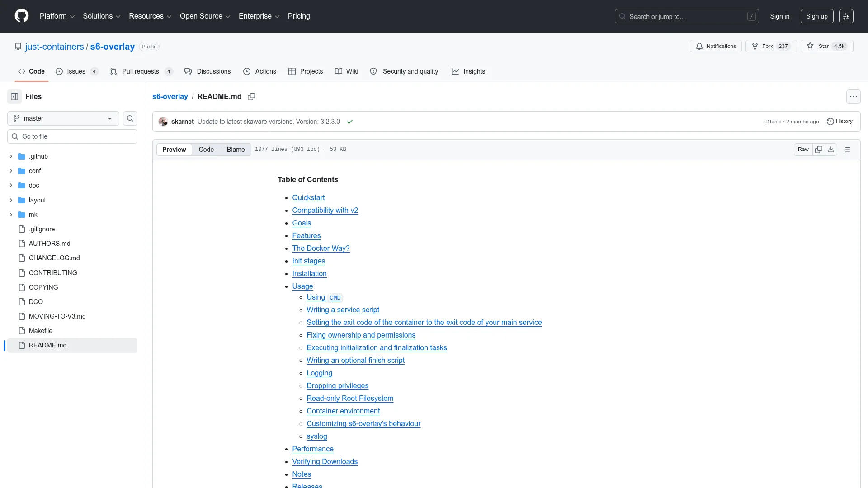Click the Raw button
Viewport: 868px width, 488px height.
tap(803, 150)
